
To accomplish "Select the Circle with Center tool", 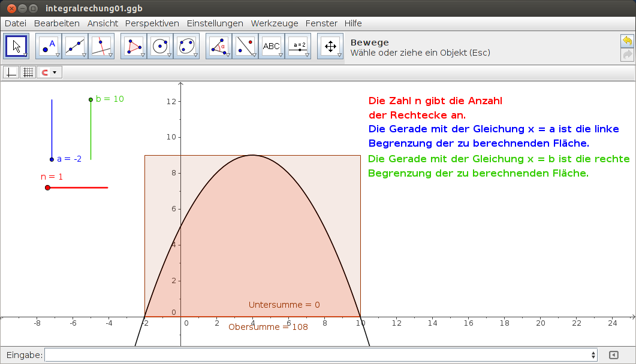I will (160, 46).
